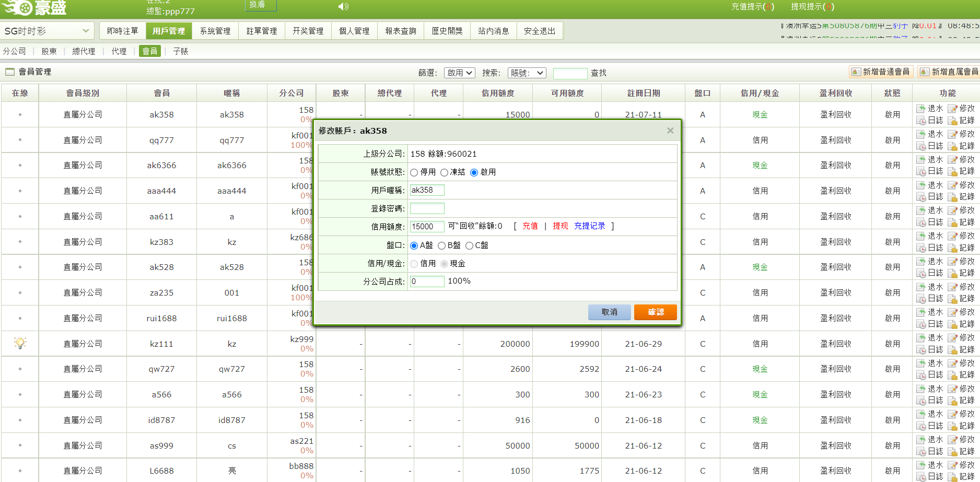This screenshot has height=482, width=980.
Task: Open the 報表查詢 menu
Action: point(401,31)
